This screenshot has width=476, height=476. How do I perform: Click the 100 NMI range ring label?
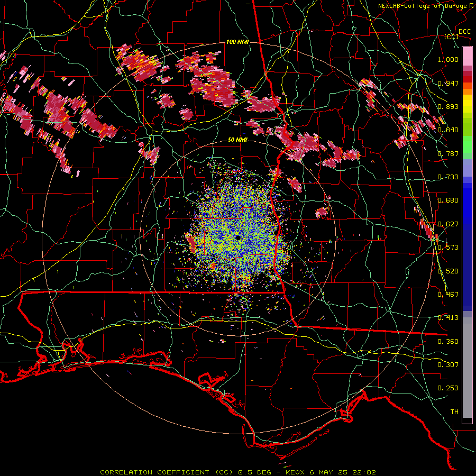pos(237,42)
